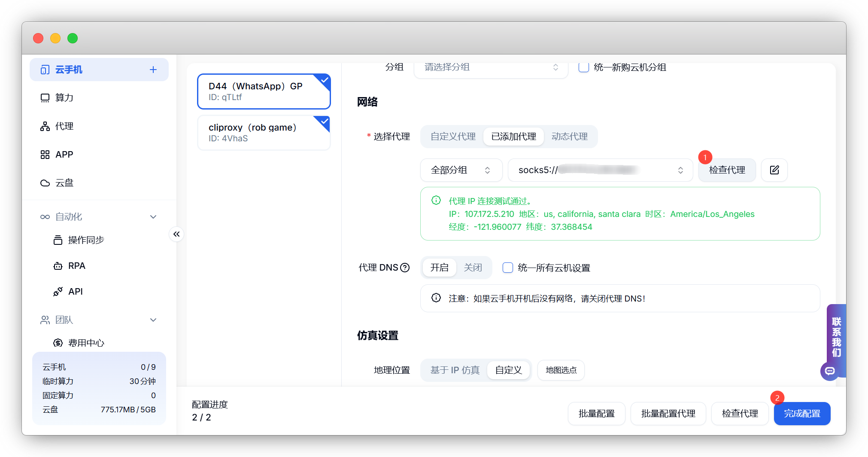This screenshot has width=868, height=457.
Task: Open 代理 in the sidebar
Action: pyautogui.click(x=99, y=126)
